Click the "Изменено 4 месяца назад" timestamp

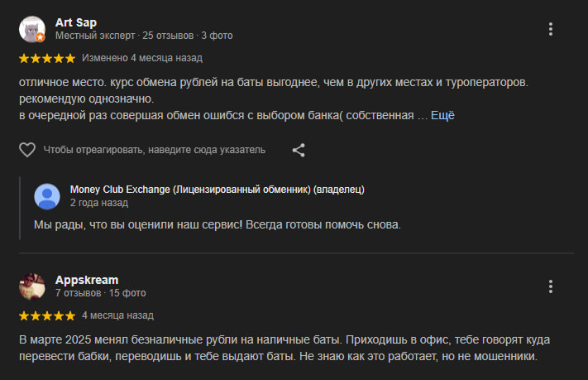point(141,58)
